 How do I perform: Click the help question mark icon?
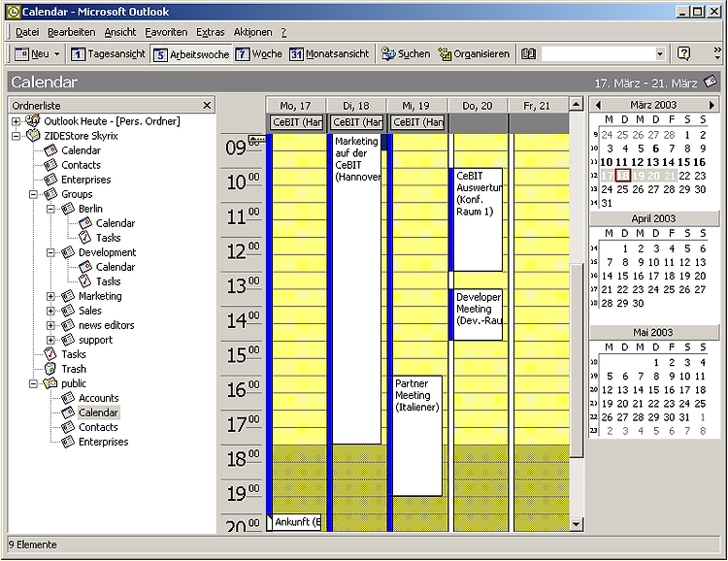pyautogui.click(x=683, y=54)
